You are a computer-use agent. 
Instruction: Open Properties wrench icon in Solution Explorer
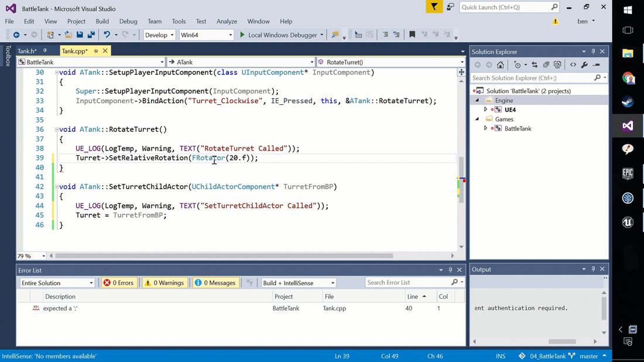[584, 65]
